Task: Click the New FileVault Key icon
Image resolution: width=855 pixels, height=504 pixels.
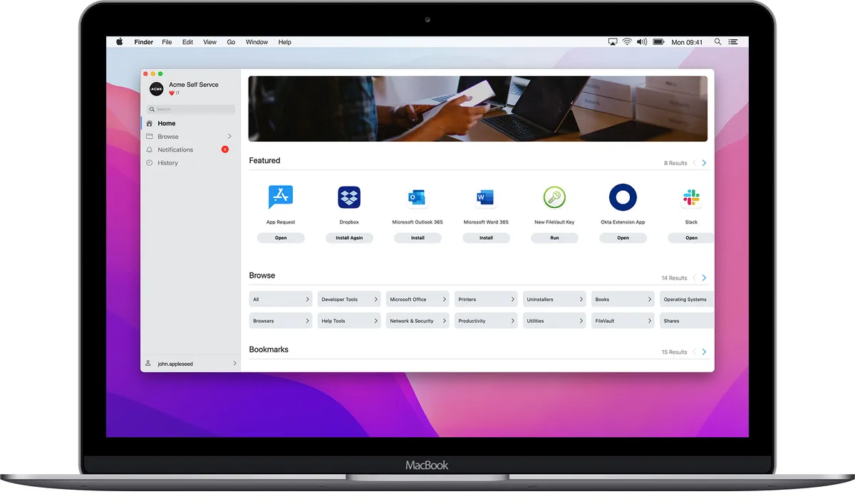Action: click(554, 196)
